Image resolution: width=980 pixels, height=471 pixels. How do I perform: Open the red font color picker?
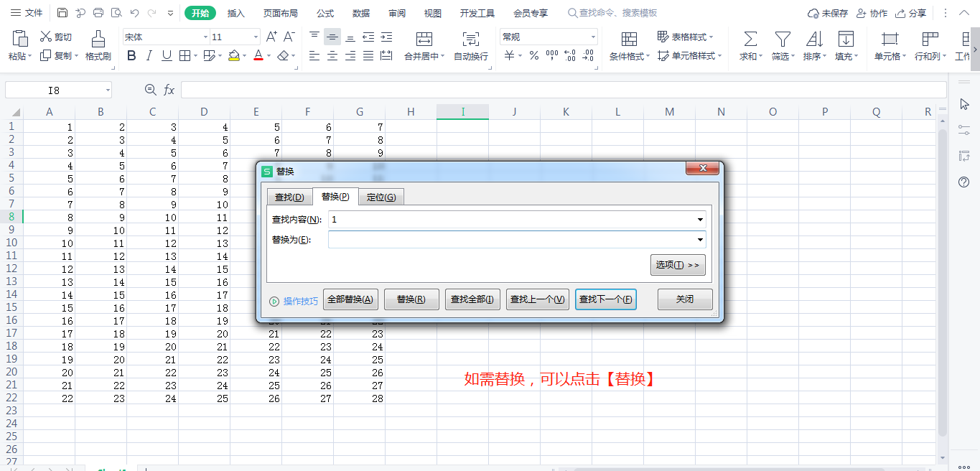(x=258, y=55)
